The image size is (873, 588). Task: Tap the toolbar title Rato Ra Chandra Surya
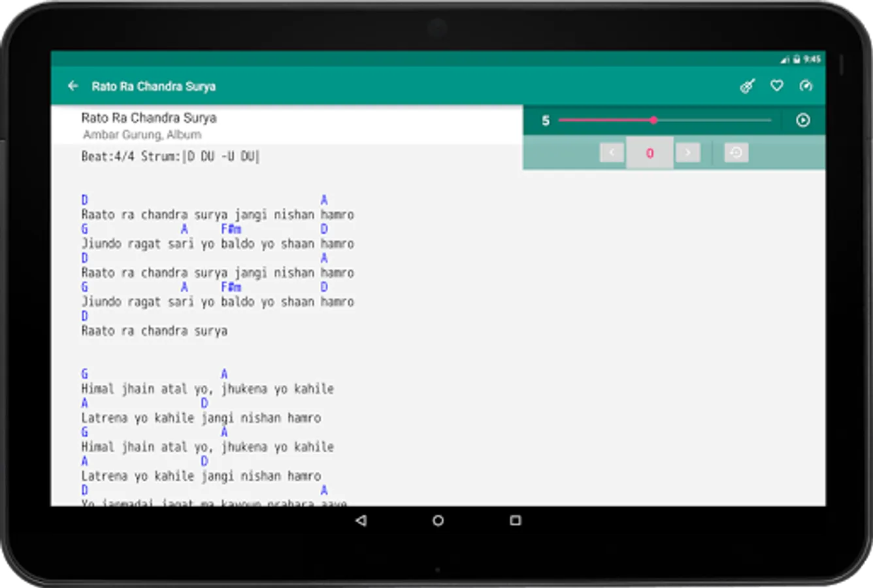[154, 86]
